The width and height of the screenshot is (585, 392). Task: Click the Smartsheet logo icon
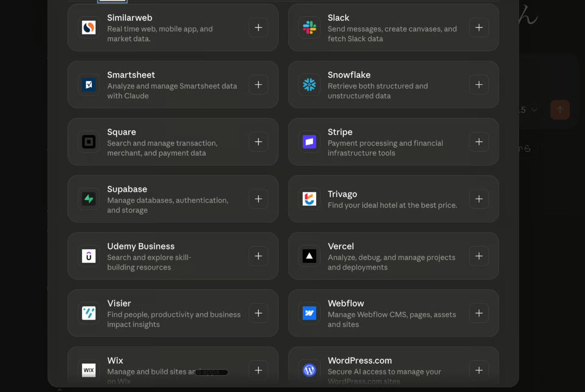(x=89, y=84)
